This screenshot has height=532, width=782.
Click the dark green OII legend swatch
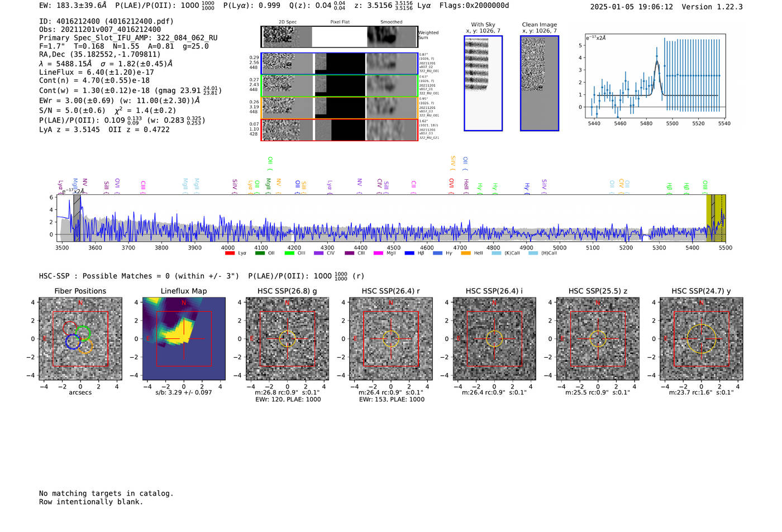click(x=260, y=253)
